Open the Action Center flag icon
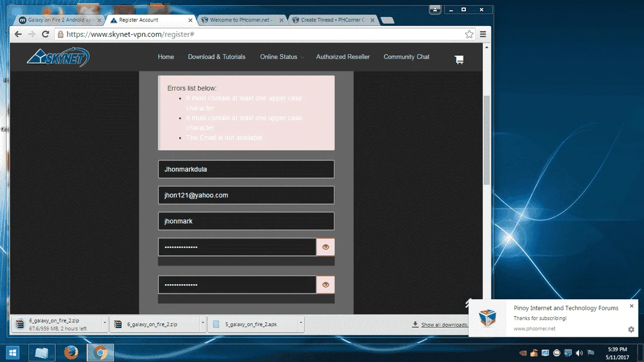644x362 pixels. coord(590,353)
